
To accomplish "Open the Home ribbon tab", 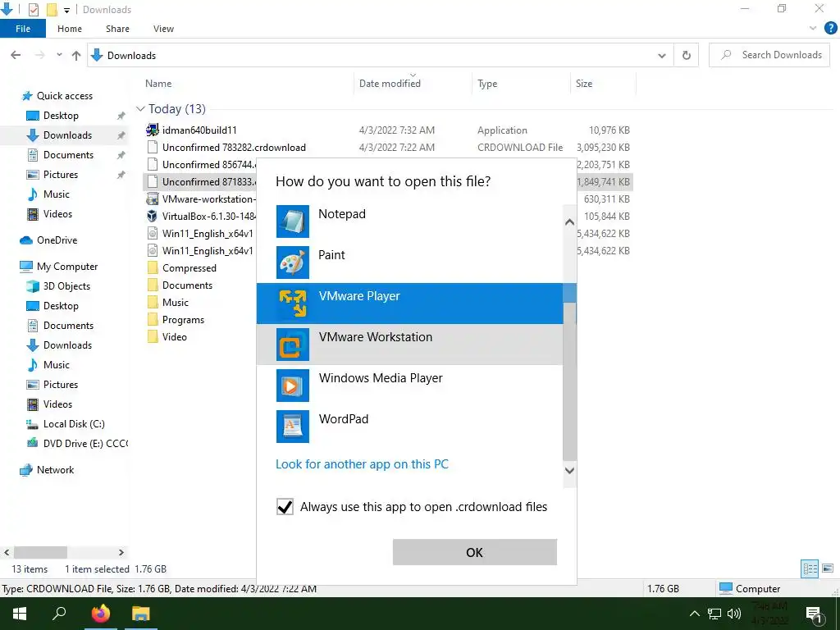I will point(70,29).
